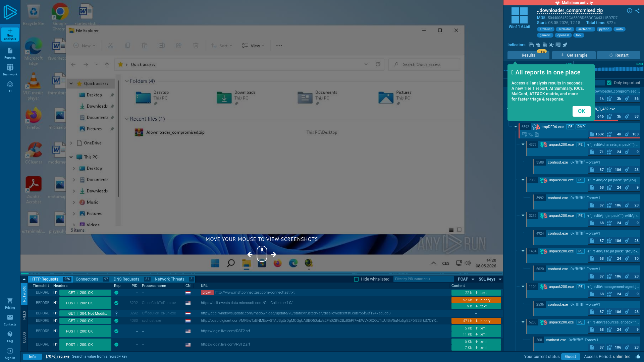Click the document icon under tmpDFD6.exe
Screen dimensions: 644x362
[537, 134]
